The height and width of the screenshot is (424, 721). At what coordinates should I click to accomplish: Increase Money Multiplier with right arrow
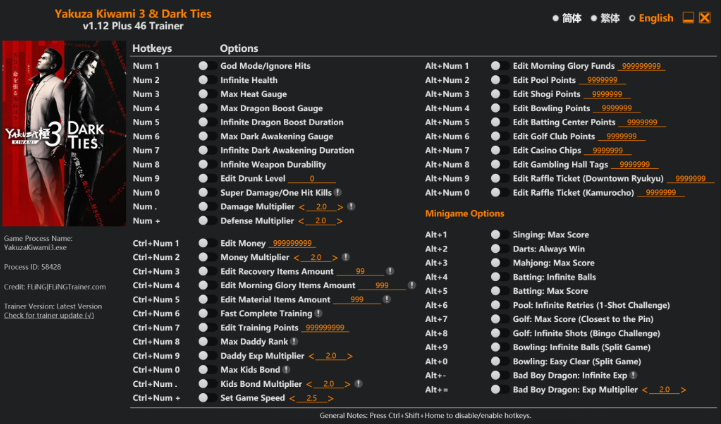335,258
